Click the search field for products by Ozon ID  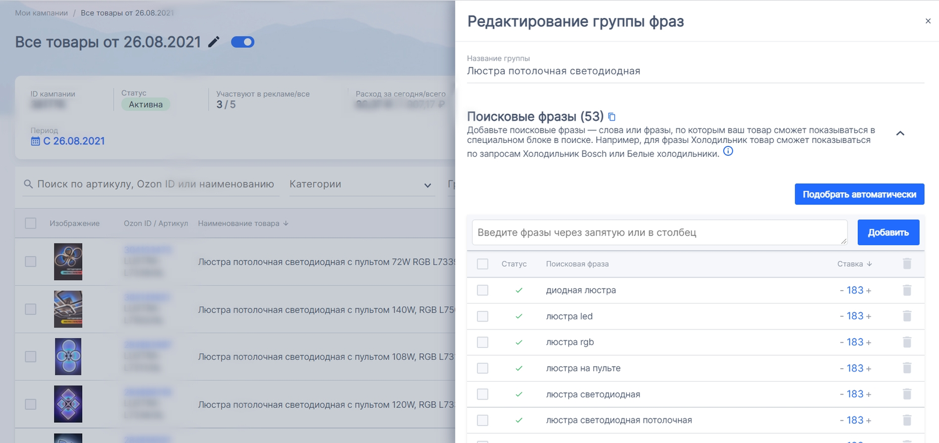(152, 184)
